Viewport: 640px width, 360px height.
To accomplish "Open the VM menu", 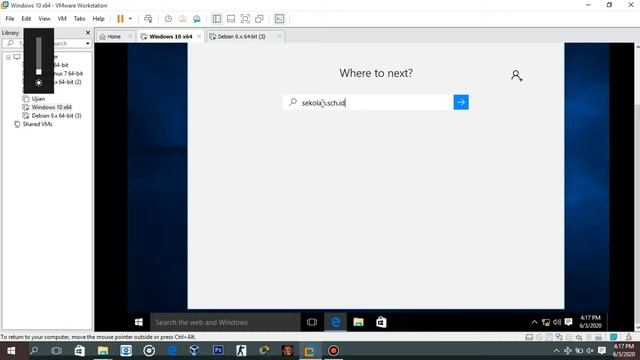I will pyautogui.click(x=62, y=19).
